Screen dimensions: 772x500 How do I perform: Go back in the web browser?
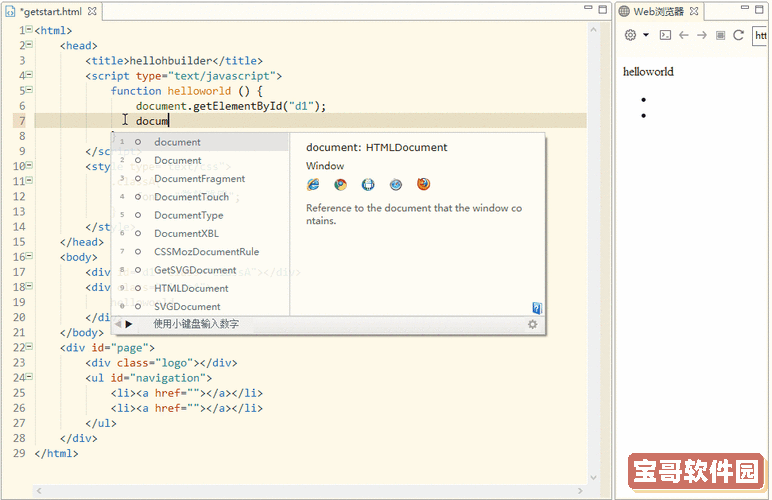click(683, 35)
